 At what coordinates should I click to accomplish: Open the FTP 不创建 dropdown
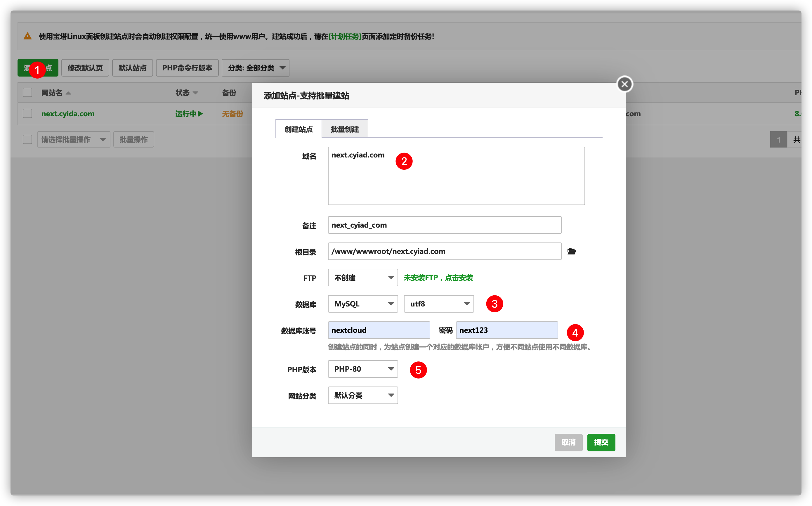tap(363, 278)
